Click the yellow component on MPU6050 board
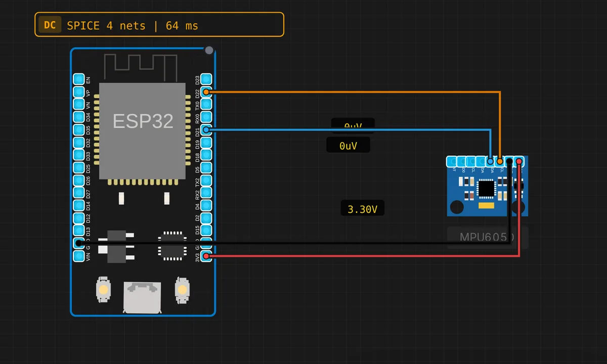Screen dimensions: 607x364 point(487,206)
